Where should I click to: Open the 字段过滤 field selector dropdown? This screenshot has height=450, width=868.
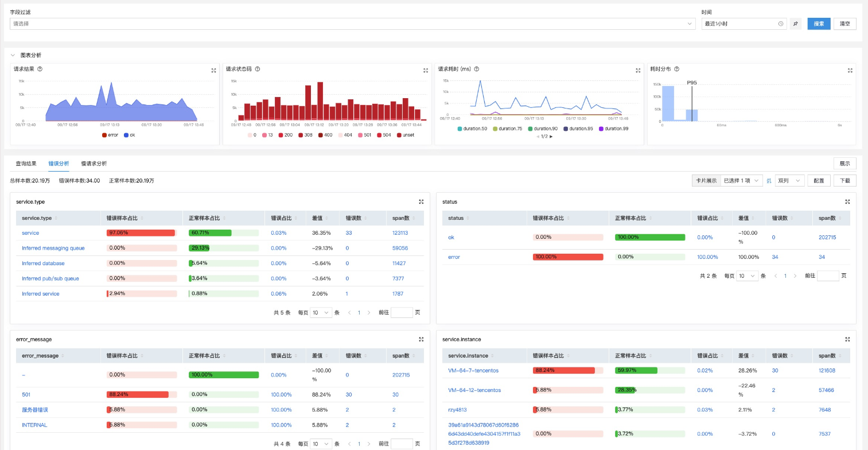[x=352, y=24]
